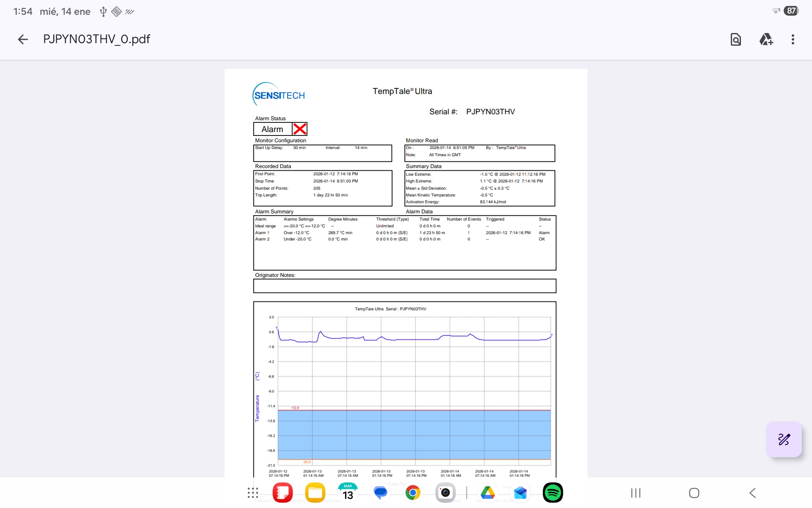Open Google Drive from taskbar
This screenshot has width=812, height=508.
[x=488, y=493]
